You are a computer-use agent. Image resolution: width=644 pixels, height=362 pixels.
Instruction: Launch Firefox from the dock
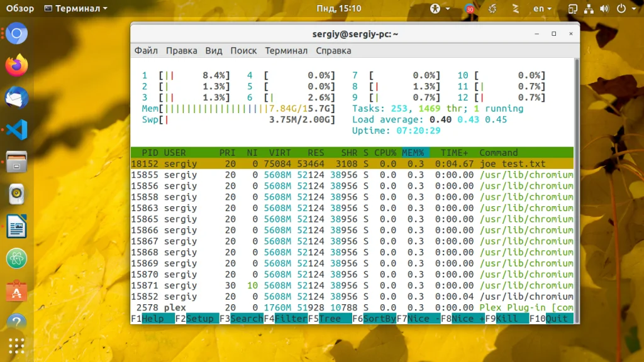[17, 65]
